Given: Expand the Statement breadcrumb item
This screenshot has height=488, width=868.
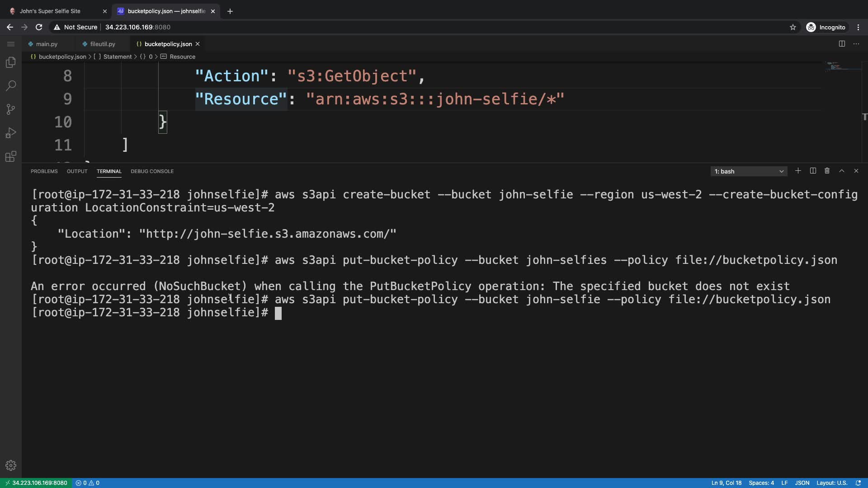Looking at the screenshot, I should pyautogui.click(x=117, y=57).
